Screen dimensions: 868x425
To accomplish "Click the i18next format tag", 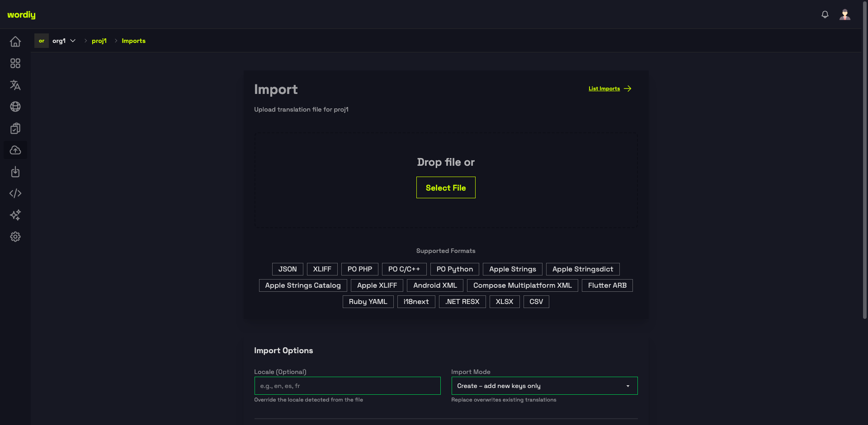I will point(416,302).
